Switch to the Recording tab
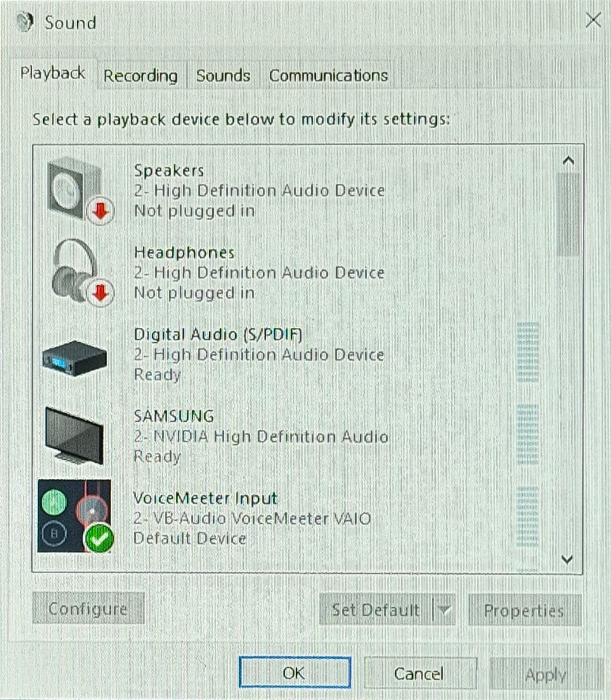 pyautogui.click(x=139, y=75)
